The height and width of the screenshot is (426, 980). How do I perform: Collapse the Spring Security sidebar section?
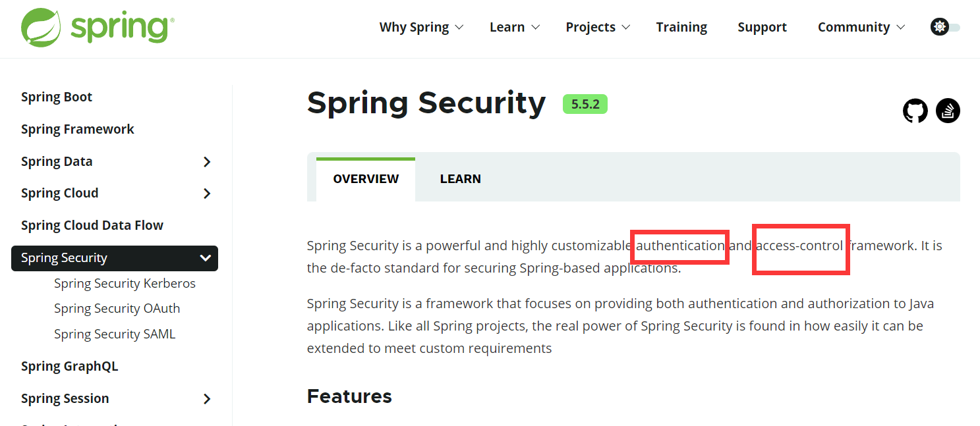[206, 258]
